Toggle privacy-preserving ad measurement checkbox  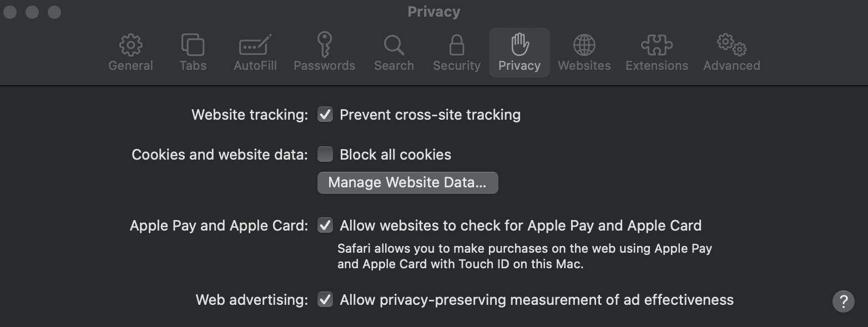(325, 300)
